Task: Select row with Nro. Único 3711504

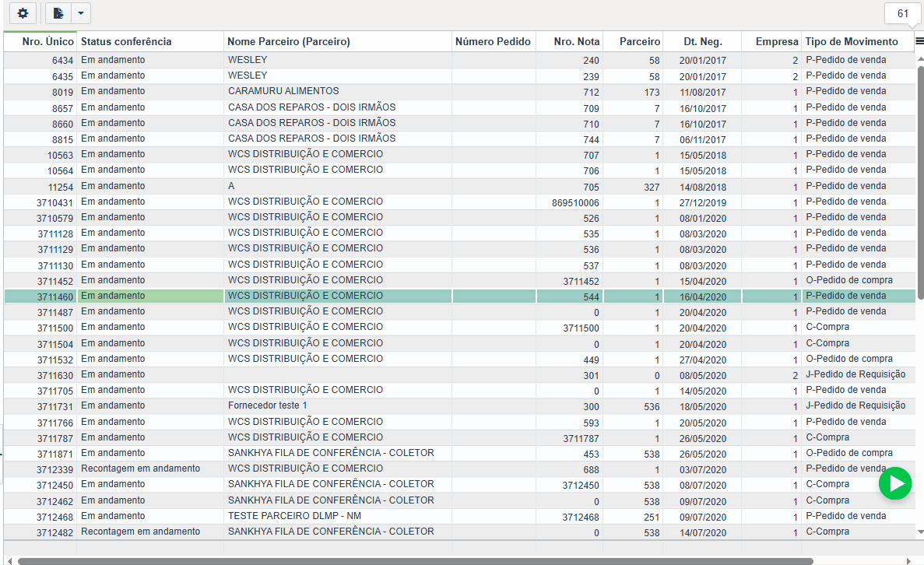Action: (x=459, y=343)
